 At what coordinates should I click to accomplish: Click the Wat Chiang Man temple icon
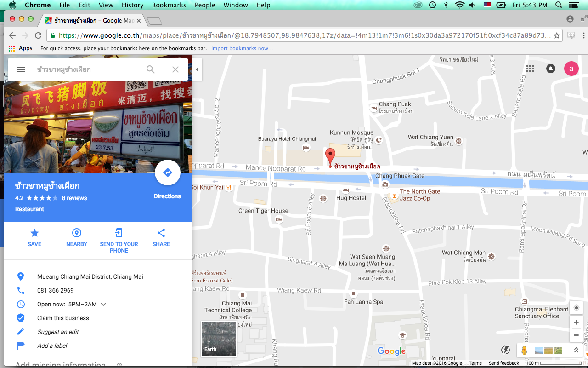pos(492,256)
